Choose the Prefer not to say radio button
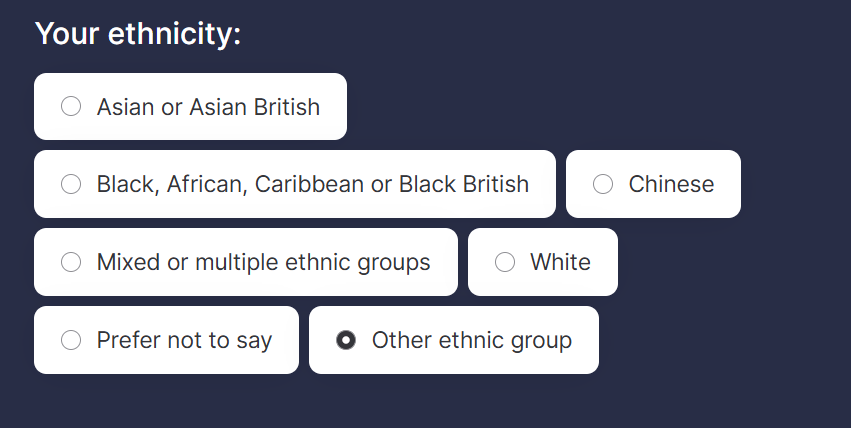This screenshot has width=851, height=428. click(x=71, y=340)
